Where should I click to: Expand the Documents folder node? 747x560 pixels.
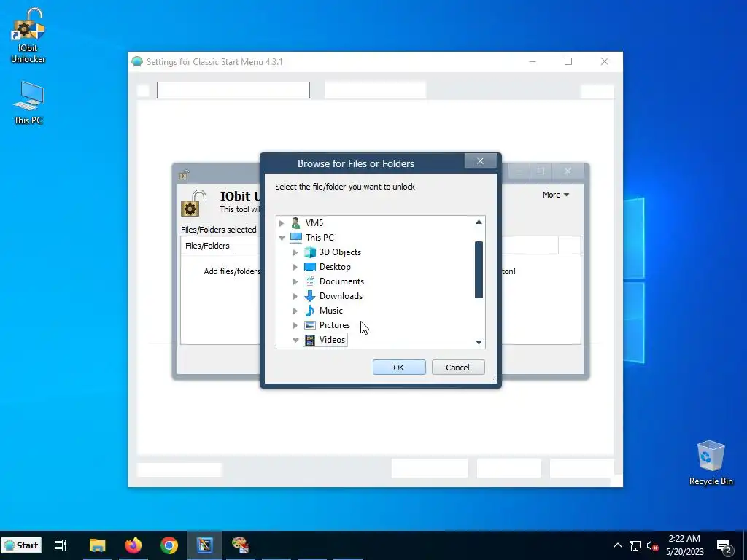[x=295, y=282]
